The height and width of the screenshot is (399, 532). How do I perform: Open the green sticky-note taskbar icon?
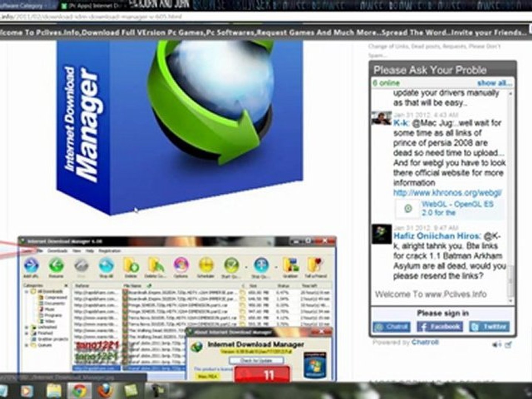(131, 391)
